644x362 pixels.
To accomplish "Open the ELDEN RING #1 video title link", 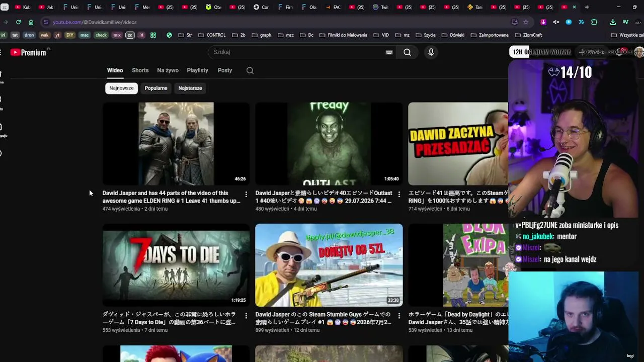I will [x=171, y=197].
